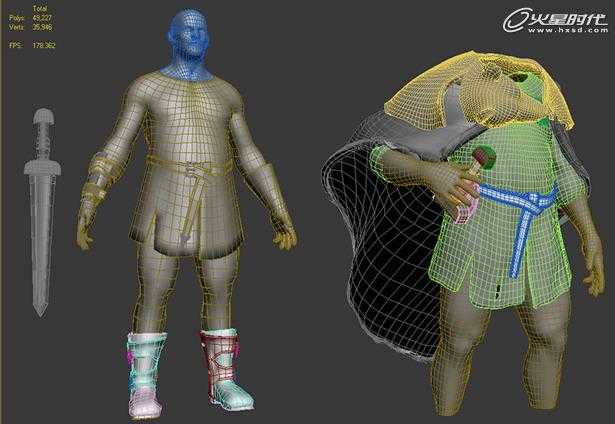Click the Polys statistic label
The height and width of the screenshot is (424, 615).
click(16, 18)
